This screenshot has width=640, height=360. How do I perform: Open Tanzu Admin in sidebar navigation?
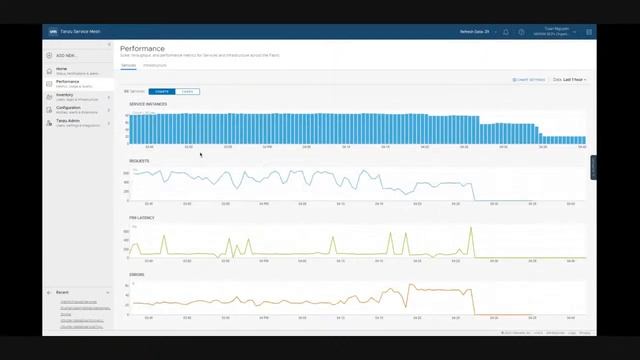(78, 123)
